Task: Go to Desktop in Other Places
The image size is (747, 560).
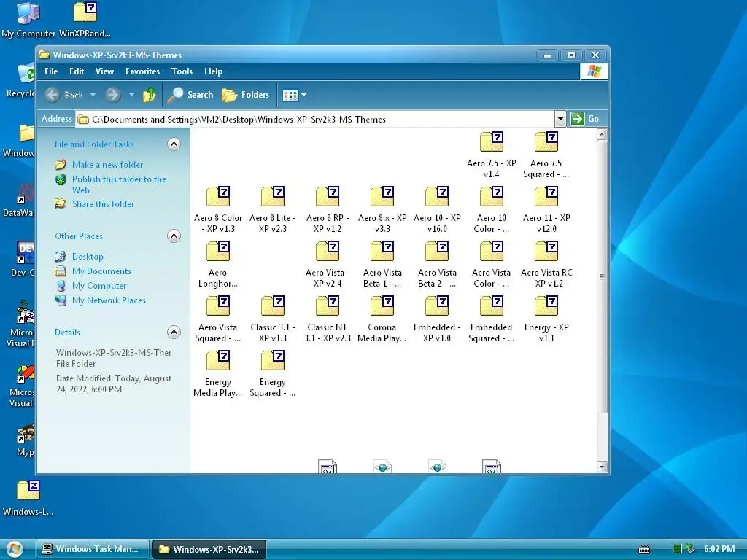Action: (x=79, y=256)
